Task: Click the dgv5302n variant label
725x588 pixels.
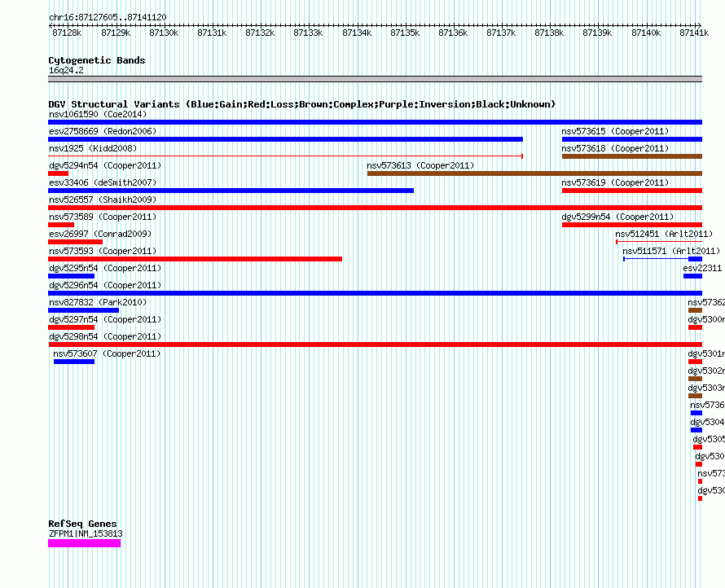Action: [706, 371]
